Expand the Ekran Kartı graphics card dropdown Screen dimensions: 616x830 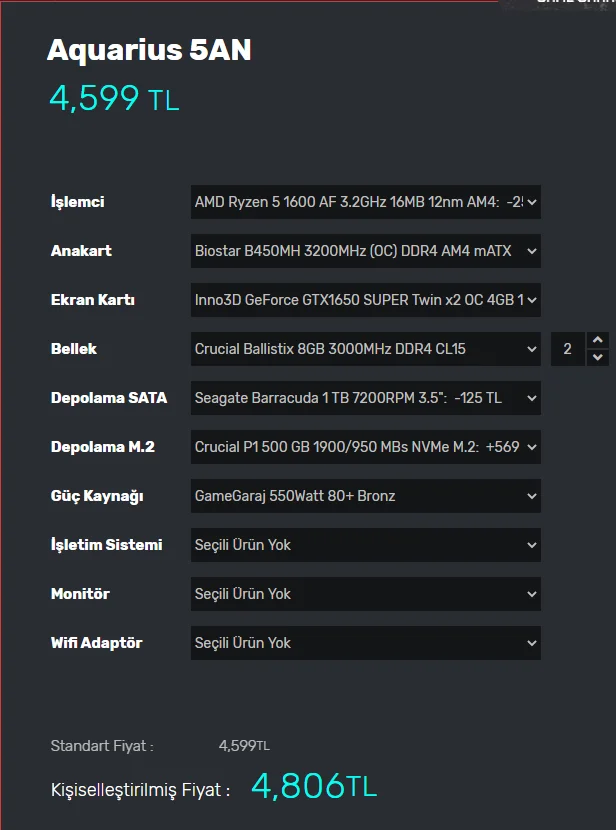point(365,300)
